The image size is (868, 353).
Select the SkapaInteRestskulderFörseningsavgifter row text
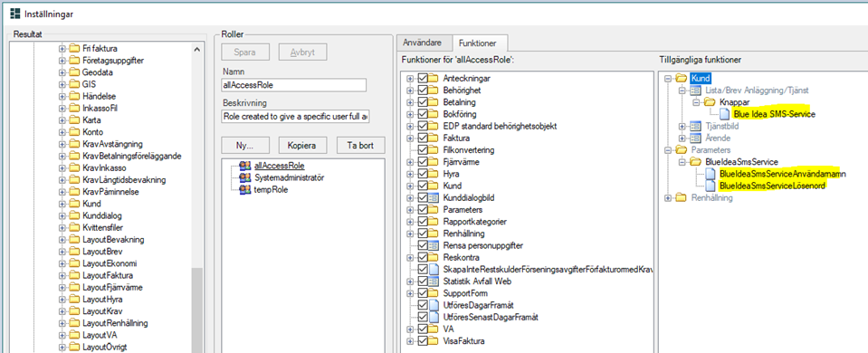pos(548,270)
